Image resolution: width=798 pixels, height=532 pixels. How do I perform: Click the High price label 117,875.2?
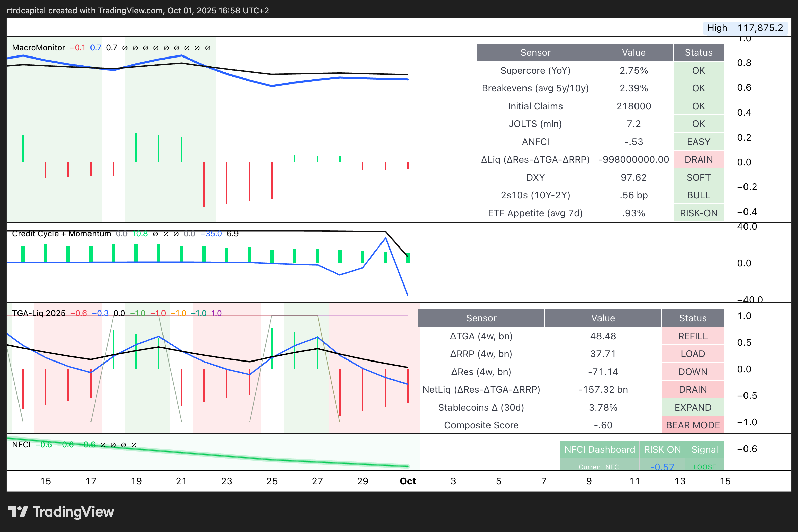(760, 28)
